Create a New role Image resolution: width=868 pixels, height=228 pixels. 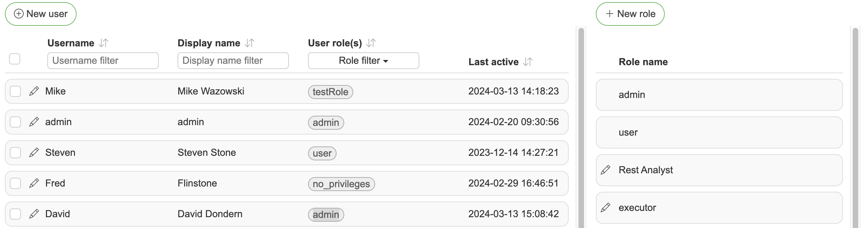[x=630, y=14]
